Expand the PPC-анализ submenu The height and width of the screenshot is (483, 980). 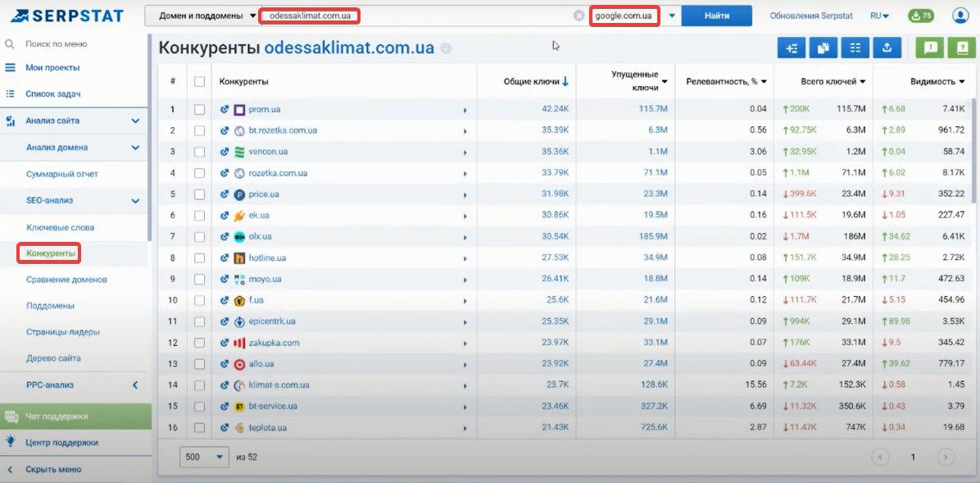(135, 385)
